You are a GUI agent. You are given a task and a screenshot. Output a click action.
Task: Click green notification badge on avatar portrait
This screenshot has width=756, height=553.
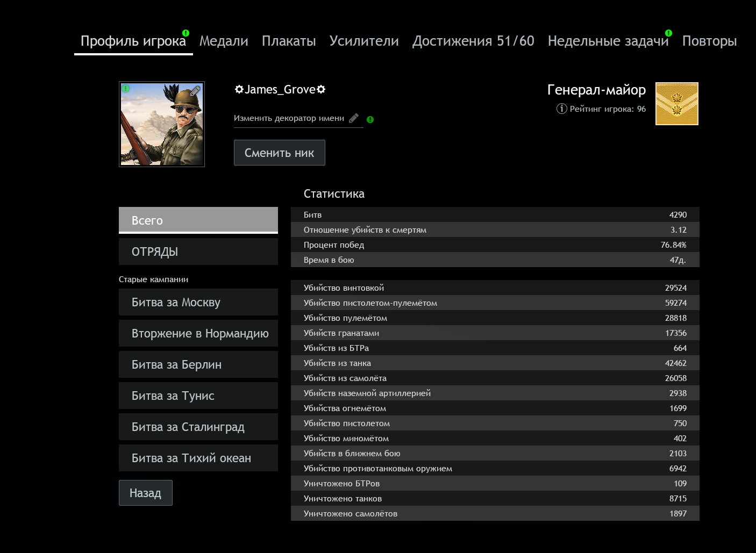click(126, 89)
